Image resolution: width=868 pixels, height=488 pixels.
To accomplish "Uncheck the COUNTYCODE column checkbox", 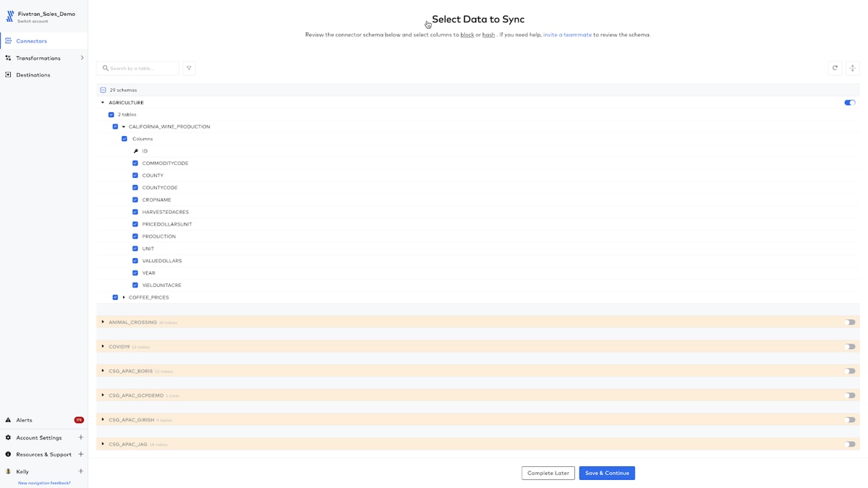I will point(135,187).
